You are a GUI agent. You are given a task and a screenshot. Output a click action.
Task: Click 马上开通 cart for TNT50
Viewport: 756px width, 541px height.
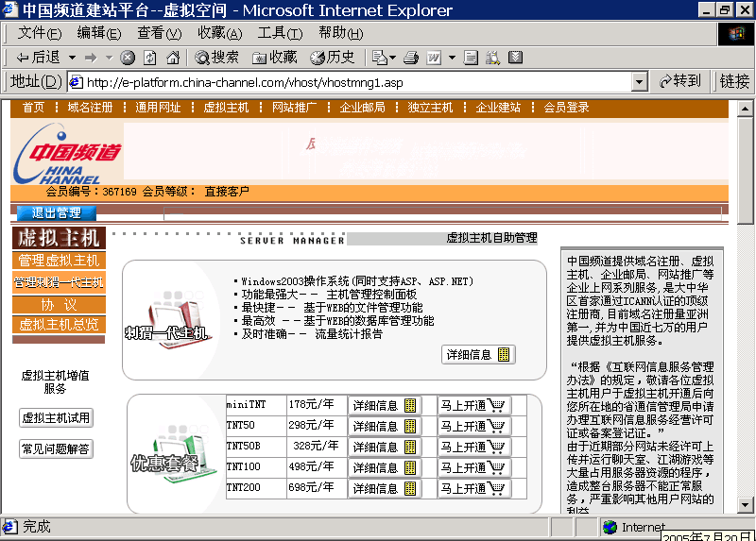[x=474, y=427]
